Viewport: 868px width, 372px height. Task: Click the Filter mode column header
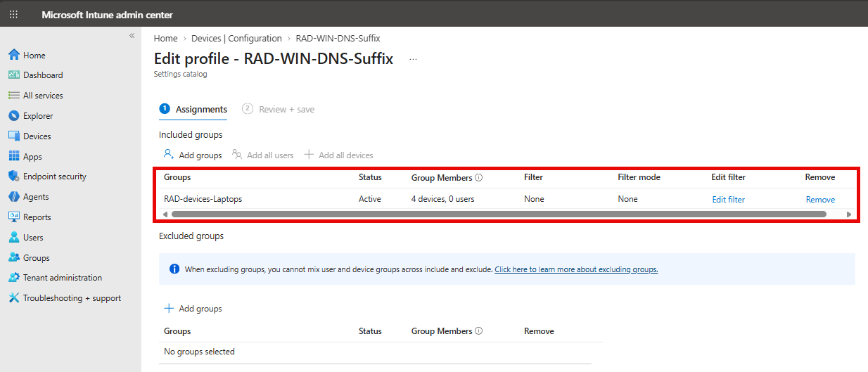[x=639, y=177]
